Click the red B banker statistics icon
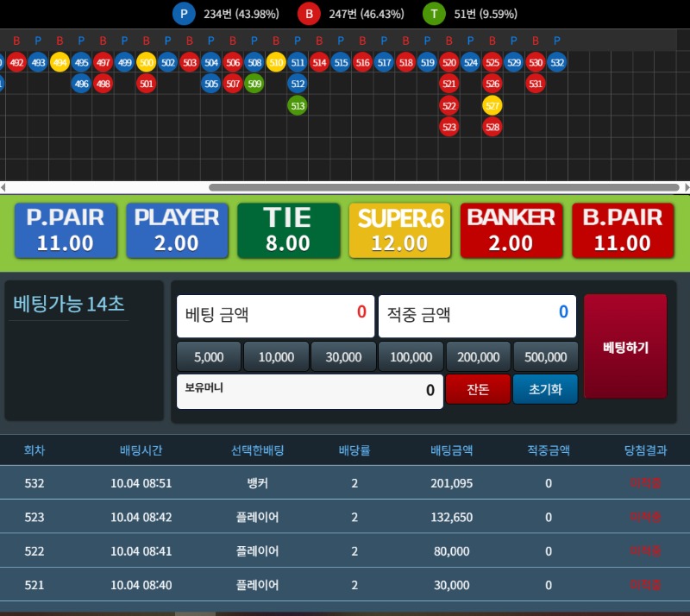690x616 pixels. click(x=309, y=14)
